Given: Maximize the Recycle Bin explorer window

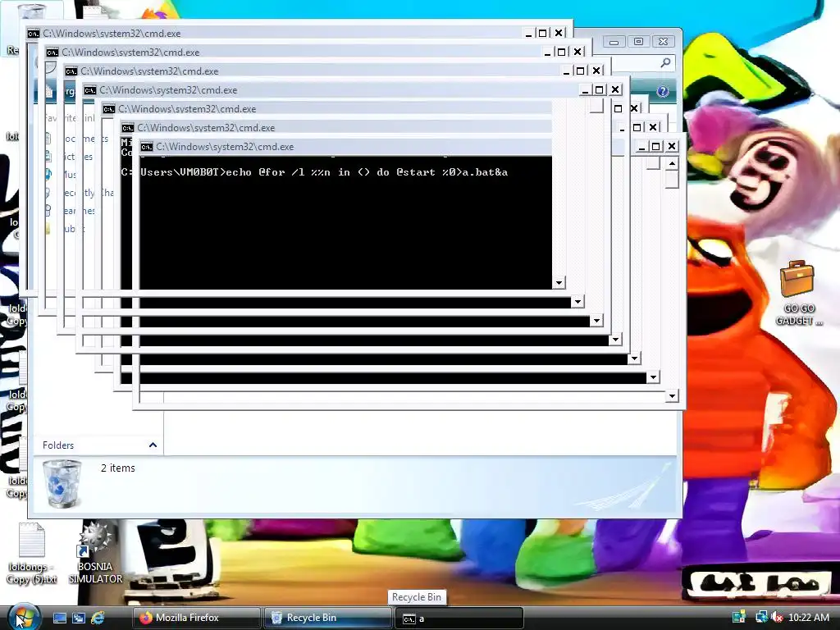Looking at the screenshot, I should [638, 42].
